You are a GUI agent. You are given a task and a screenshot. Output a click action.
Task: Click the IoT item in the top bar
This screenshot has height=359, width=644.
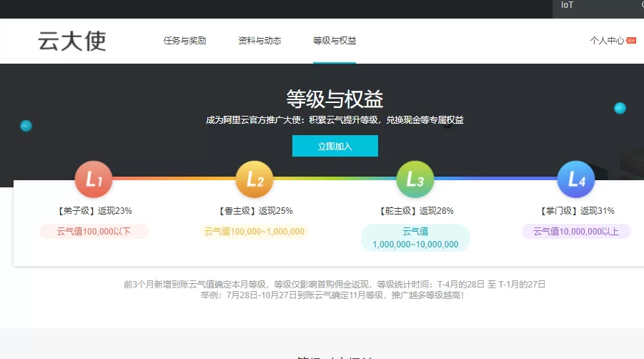click(567, 5)
